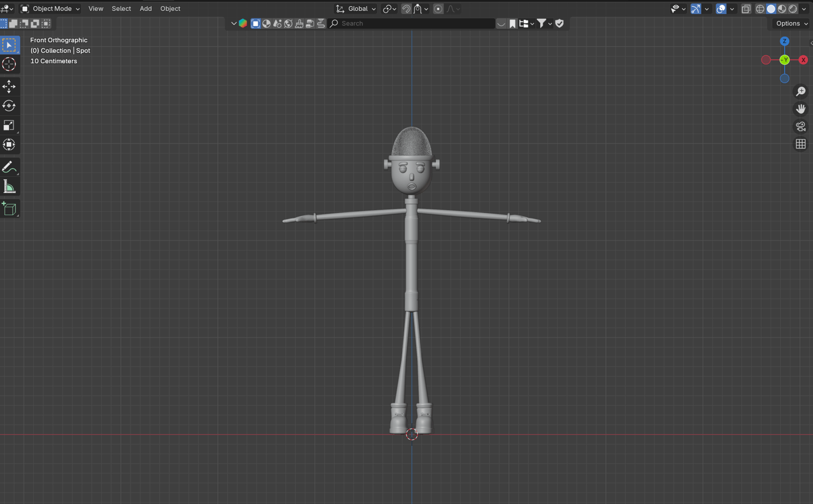The width and height of the screenshot is (813, 504).
Task: Toggle the Show Gizmo button
Action: (x=696, y=9)
